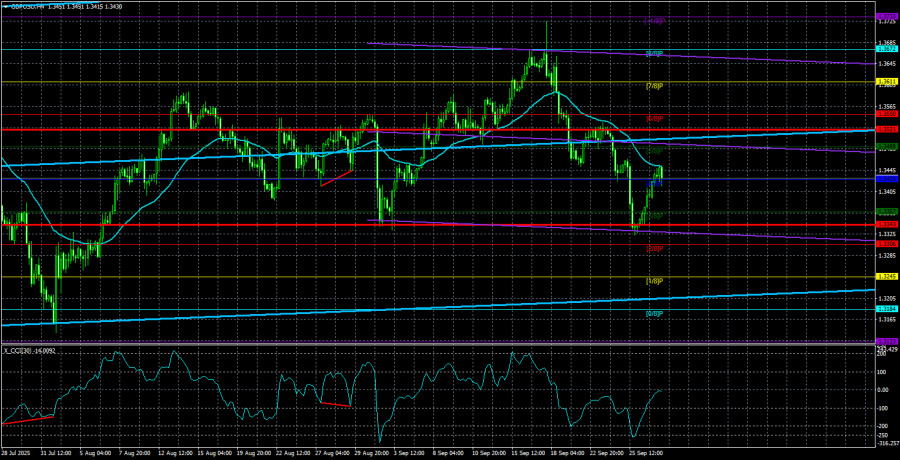Select the yellow 1.3245 price tag
Viewport: 900px width, 460px height.
(886, 276)
